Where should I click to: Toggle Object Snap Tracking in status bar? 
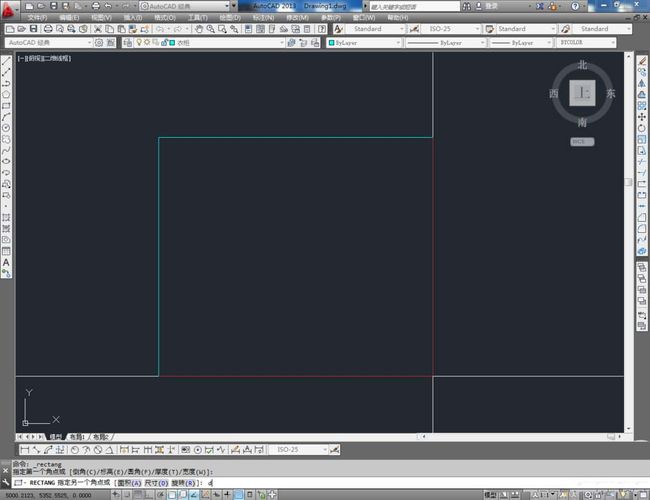tap(194, 495)
